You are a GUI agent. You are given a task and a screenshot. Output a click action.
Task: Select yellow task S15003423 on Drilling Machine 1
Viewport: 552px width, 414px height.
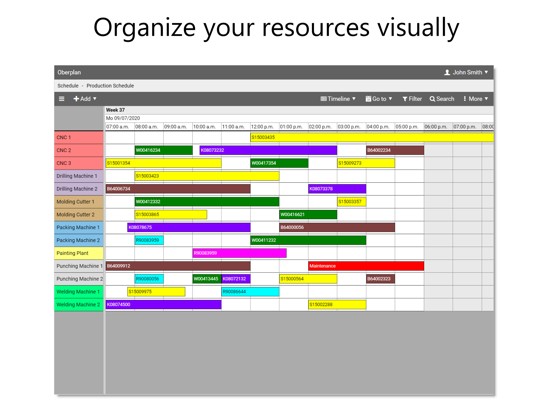point(207,176)
